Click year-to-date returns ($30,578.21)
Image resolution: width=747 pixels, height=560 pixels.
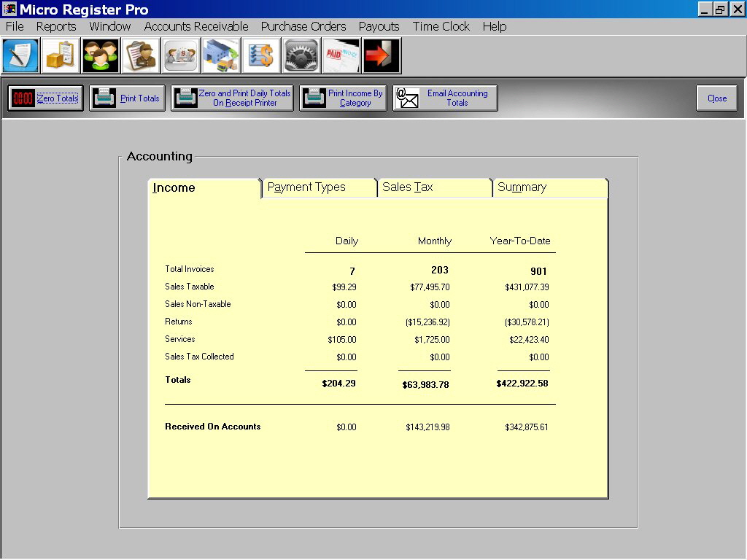tap(527, 322)
